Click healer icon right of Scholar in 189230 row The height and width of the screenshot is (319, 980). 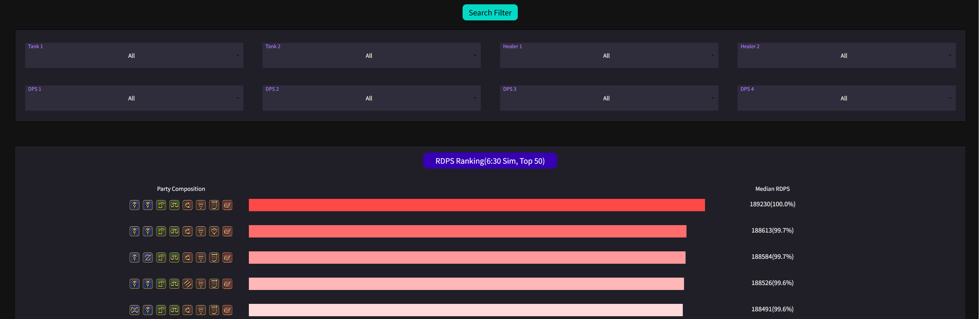coord(174,205)
